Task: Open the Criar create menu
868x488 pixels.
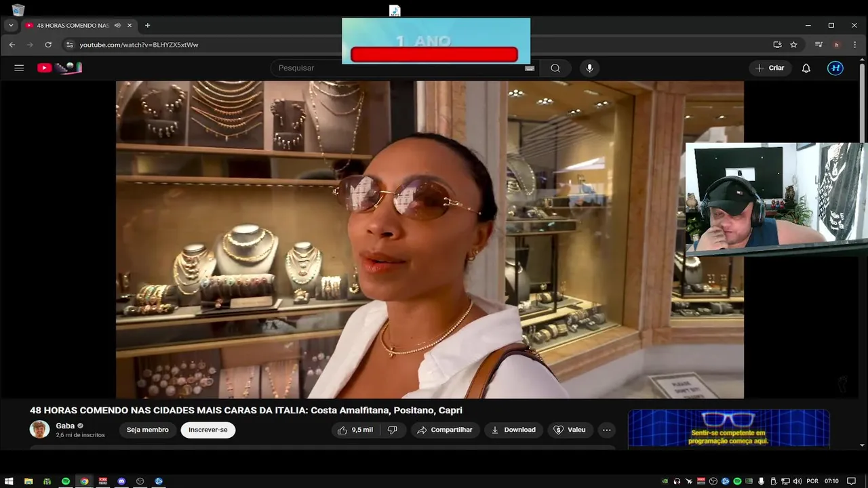Action: coord(770,68)
